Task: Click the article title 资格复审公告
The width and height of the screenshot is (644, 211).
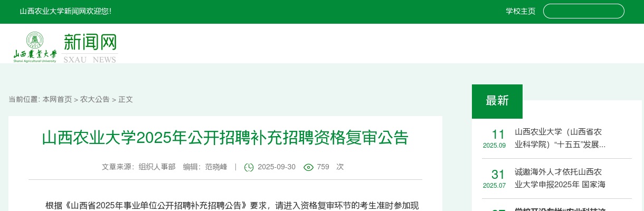Action: tap(225, 138)
